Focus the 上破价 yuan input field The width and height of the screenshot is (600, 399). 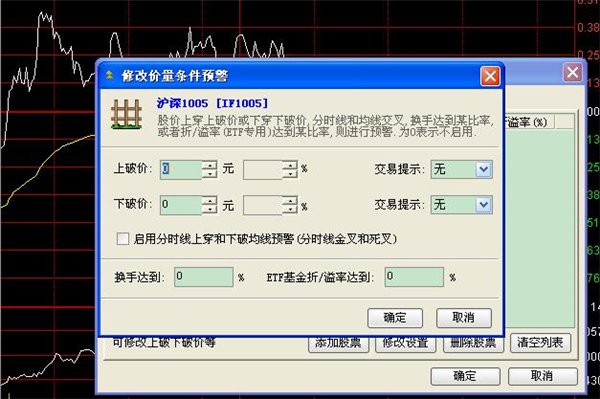181,169
